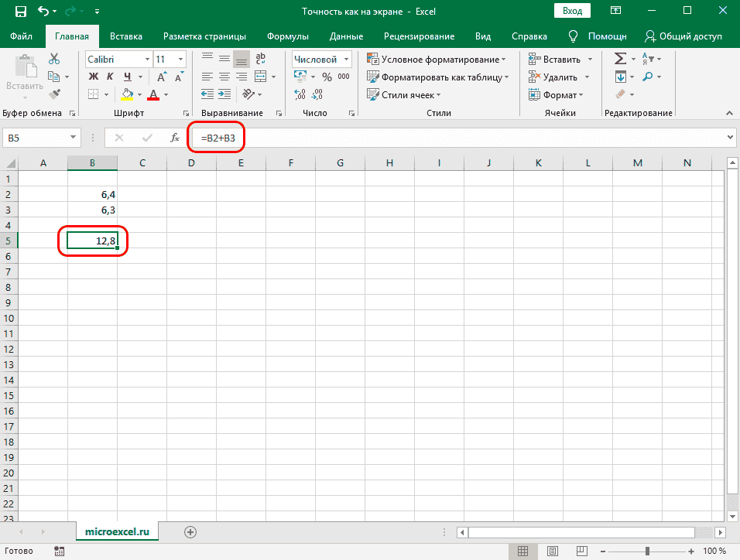Switch to the Вставка ribbon tab
The width and height of the screenshot is (740, 560).
pyautogui.click(x=125, y=36)
